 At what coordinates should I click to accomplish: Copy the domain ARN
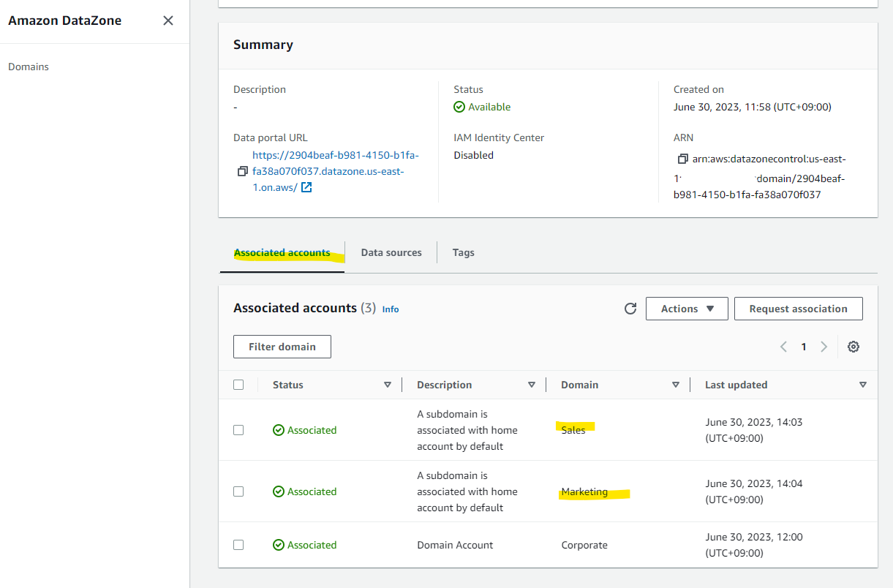coord(683,159)
